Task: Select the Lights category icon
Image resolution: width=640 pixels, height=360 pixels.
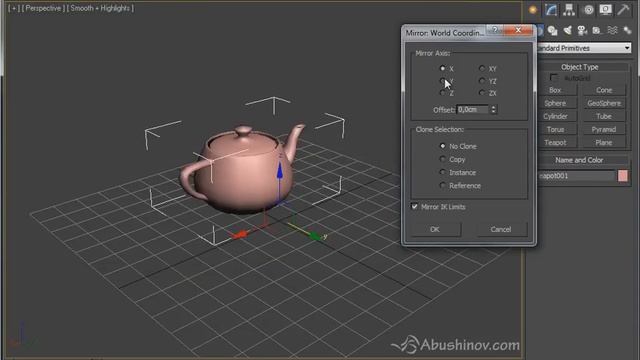Action: coord(567,30)
